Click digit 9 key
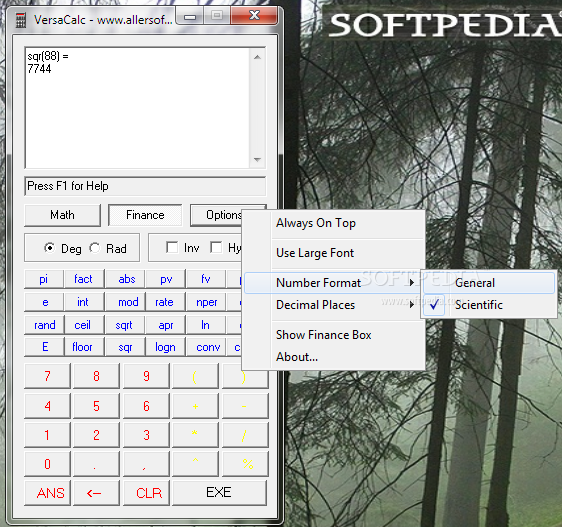Image resolution: width=562 pixels, height=527 pixels. click(146, 376)
